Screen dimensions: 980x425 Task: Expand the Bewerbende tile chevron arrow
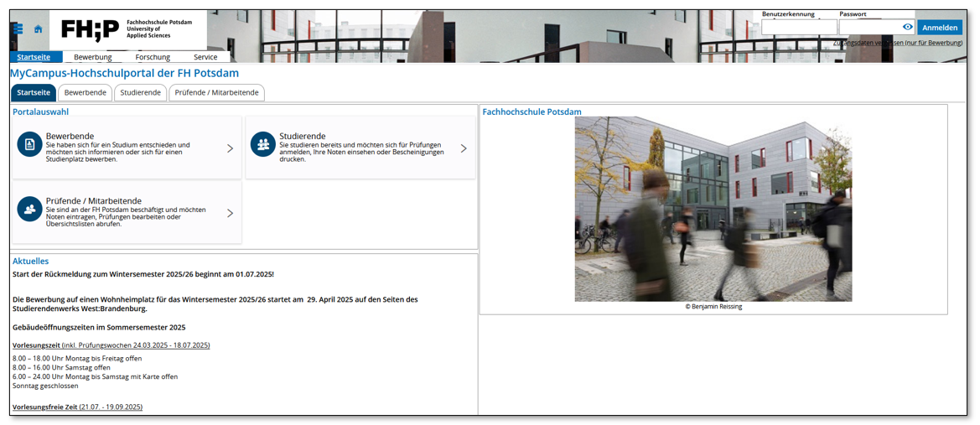pos(230,148)
